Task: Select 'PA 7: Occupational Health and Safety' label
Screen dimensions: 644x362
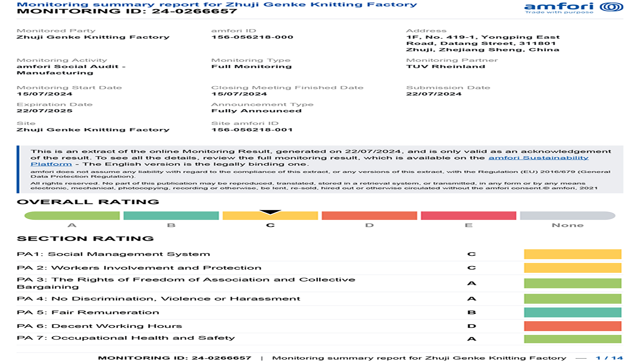Action: pos(126,338)
